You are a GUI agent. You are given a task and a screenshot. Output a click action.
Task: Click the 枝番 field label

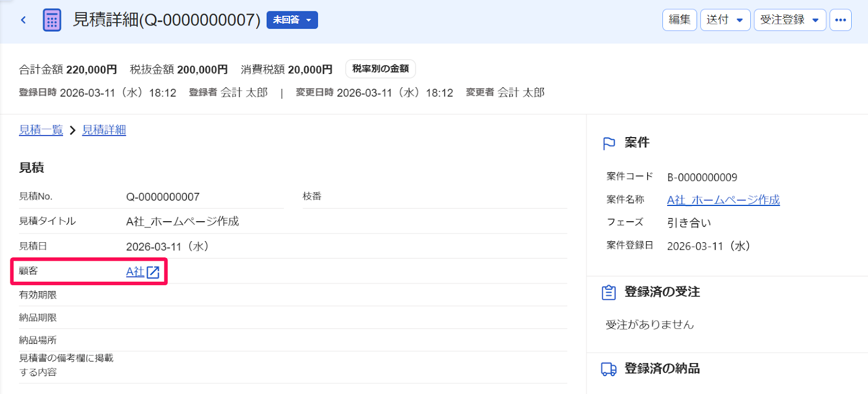point(312,196)
